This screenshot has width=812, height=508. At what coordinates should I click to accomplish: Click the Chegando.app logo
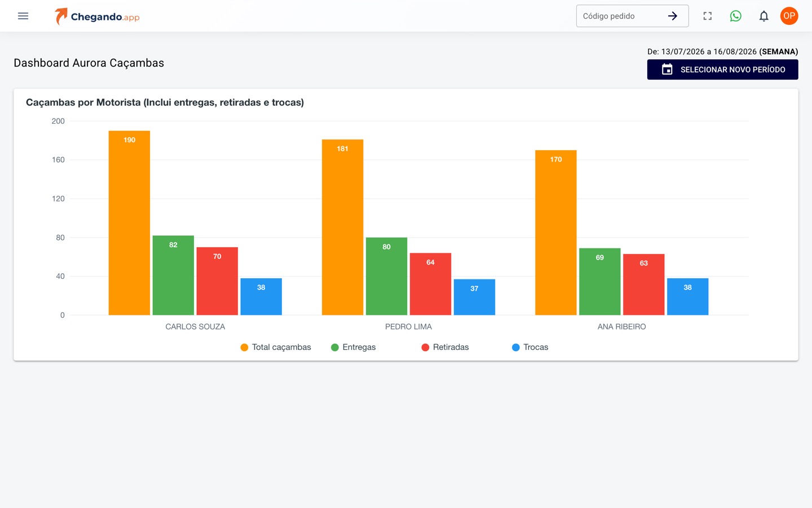tap(97, 16)
